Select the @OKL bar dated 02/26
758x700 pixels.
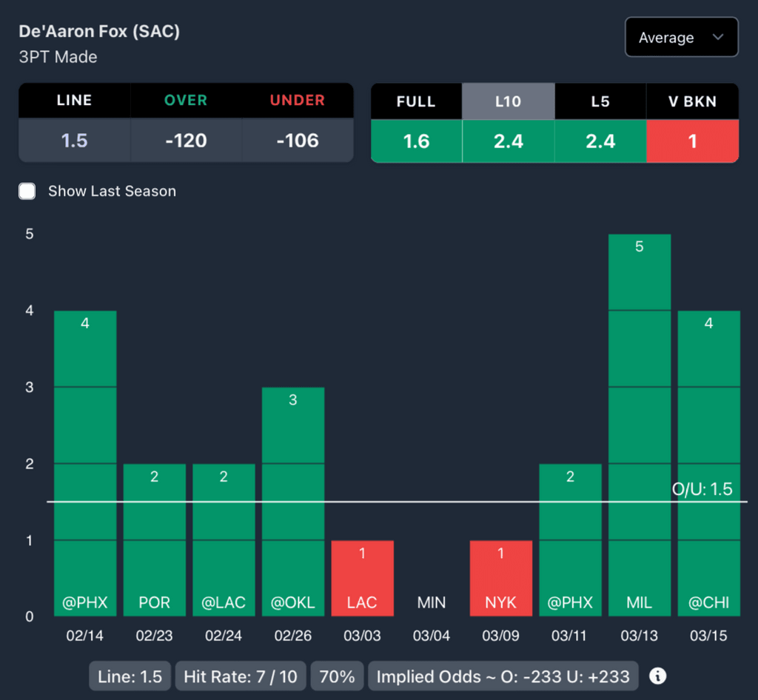click(x=293, y=502)
